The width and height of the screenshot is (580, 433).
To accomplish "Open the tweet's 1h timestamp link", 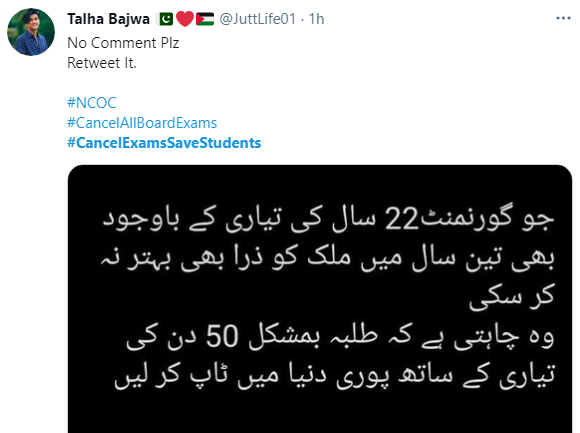I will click(x=316, y=19).
